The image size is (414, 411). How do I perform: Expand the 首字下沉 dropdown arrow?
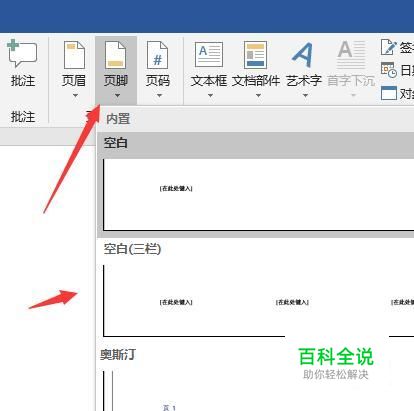(x=354, y=96)
